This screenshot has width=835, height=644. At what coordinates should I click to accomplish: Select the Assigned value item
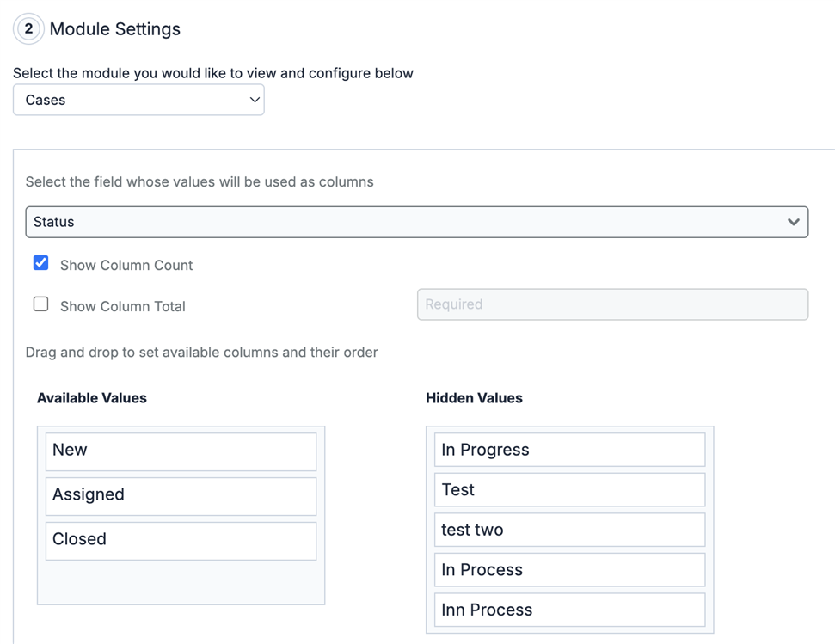[x=181, y=495]
